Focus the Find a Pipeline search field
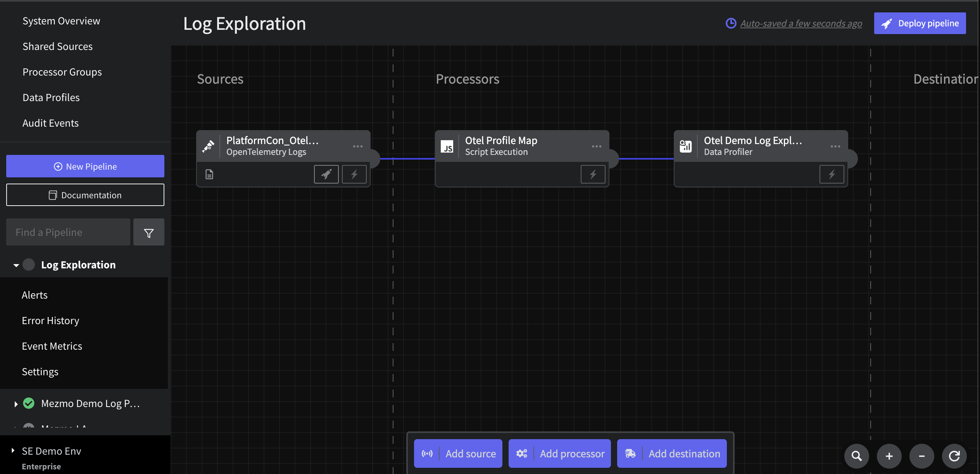Viewport: 980px width, 474px height. click(68, 232)
